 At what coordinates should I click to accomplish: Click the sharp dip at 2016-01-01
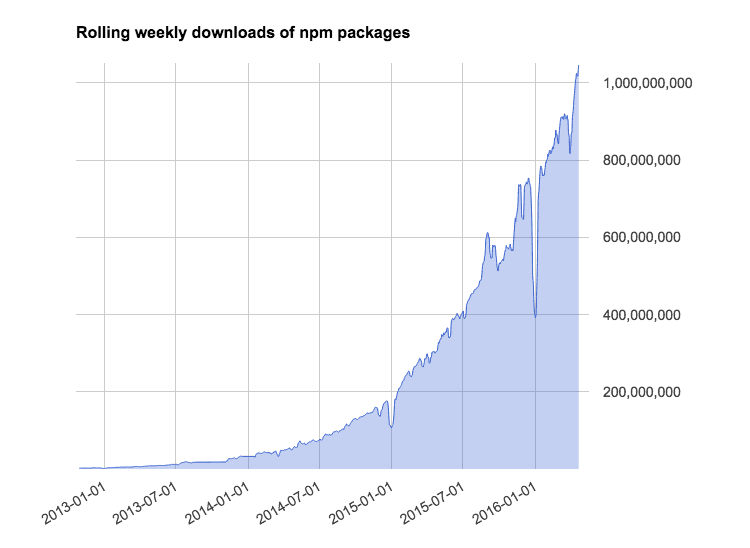536,316
